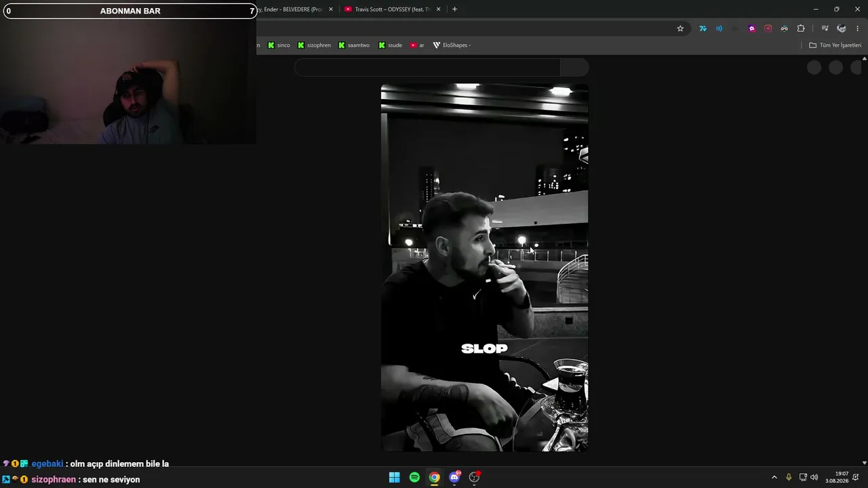Viewport: 868px width, 488px height.
Task: Show hidden system tray icons
Action: coord(774,477)
